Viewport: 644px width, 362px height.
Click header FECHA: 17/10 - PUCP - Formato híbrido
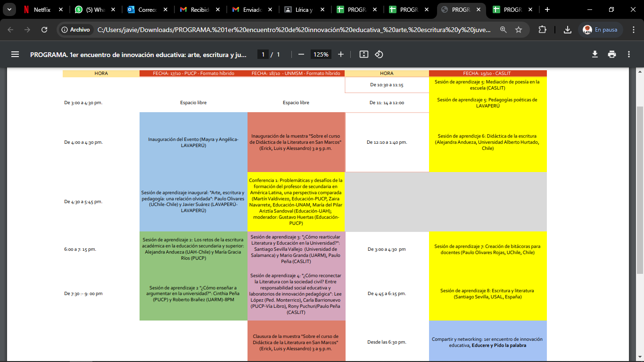tap(193, 74)
